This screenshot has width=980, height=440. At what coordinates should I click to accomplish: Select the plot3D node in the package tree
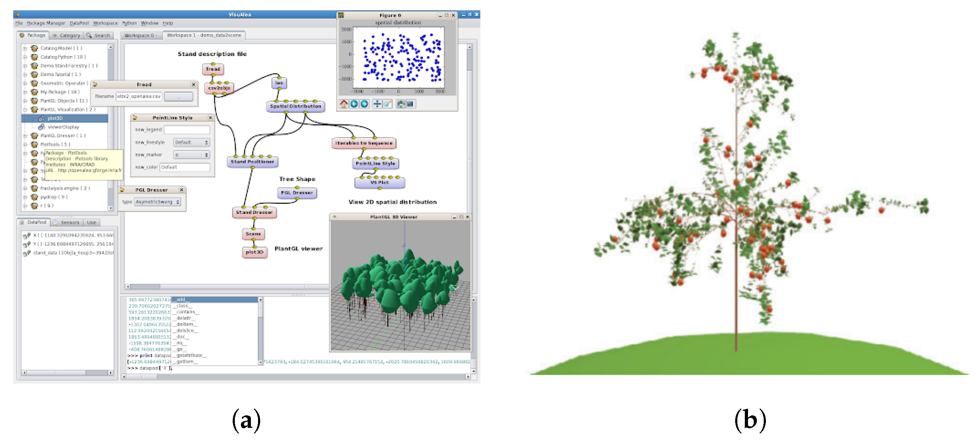click(x=55, y=118)
